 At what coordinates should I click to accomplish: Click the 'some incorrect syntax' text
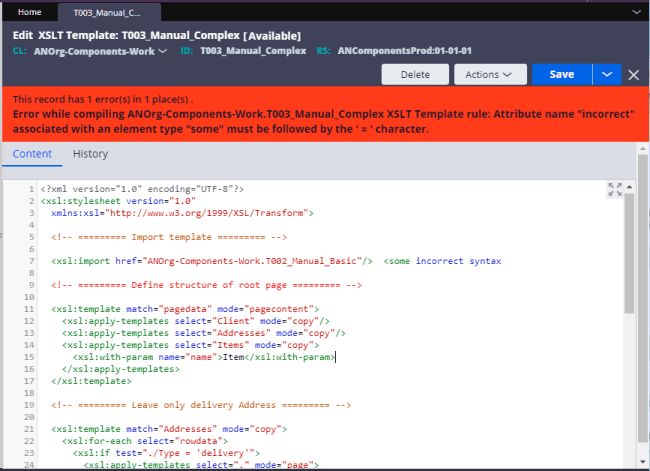[x=442, y=261]
